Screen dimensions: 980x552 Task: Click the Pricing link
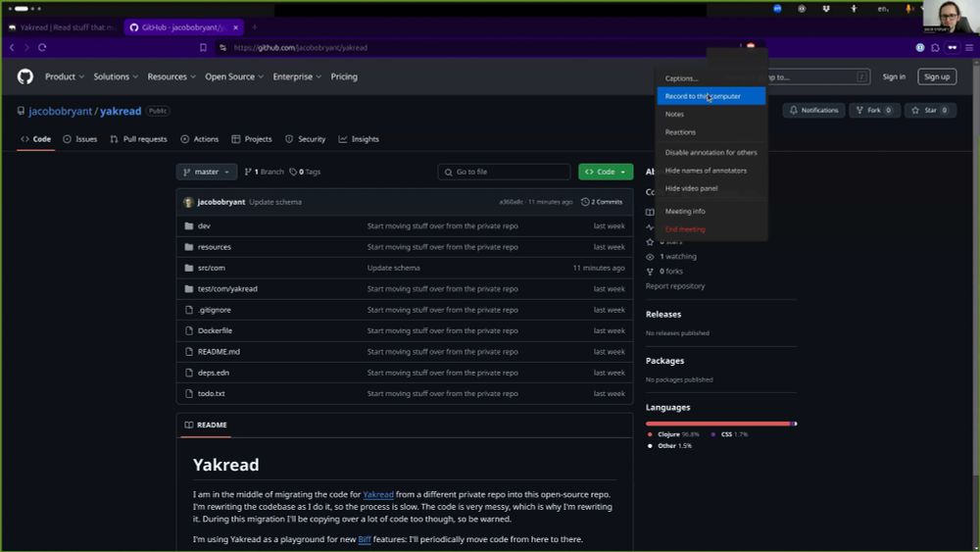click(344, 76)
